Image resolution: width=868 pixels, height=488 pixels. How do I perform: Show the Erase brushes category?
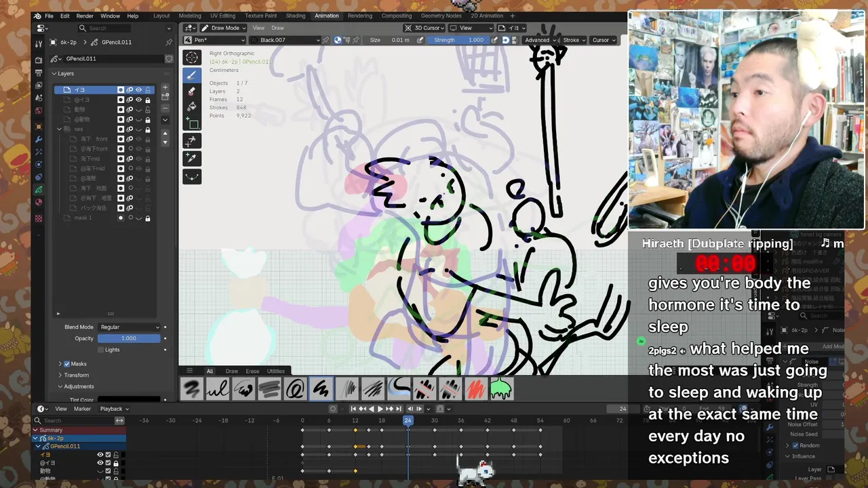pyautogui.click(x=252, y=371)
